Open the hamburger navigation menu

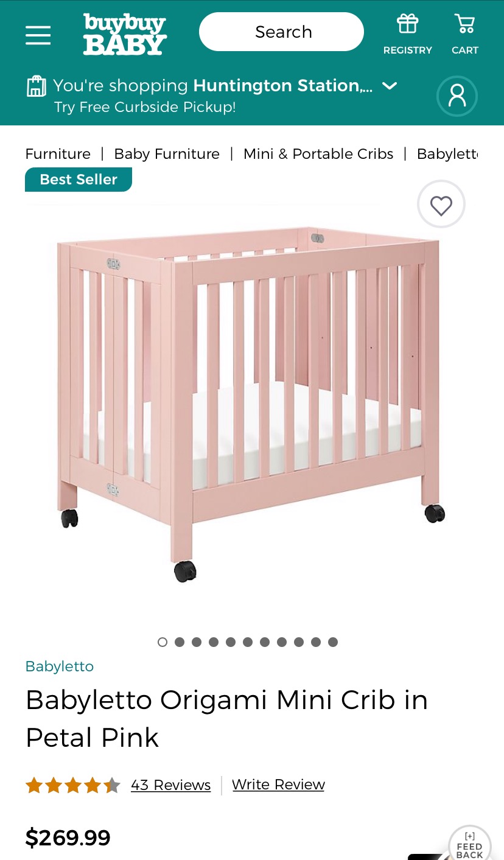click(x=38, y=35)
